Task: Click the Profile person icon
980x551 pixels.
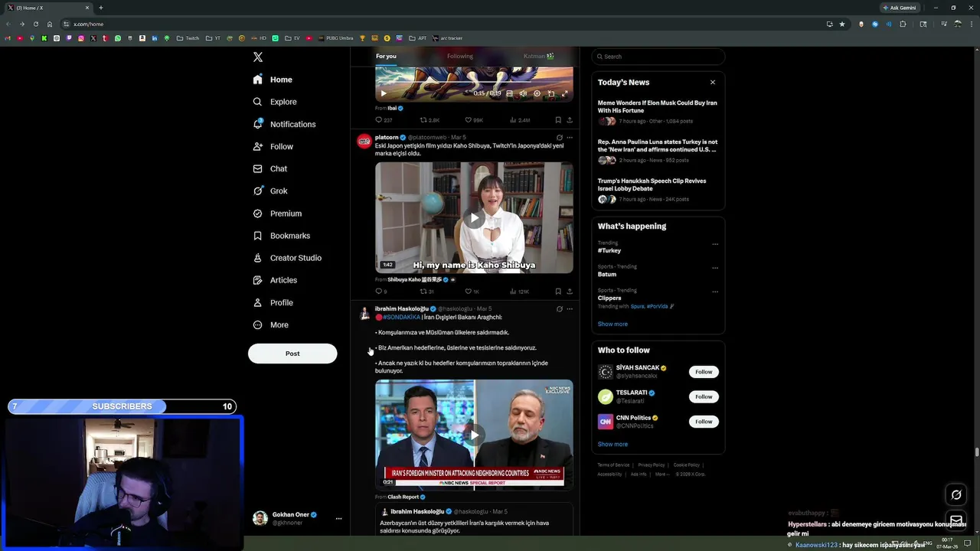Action: pyautogui.click(x=257, y=302)
